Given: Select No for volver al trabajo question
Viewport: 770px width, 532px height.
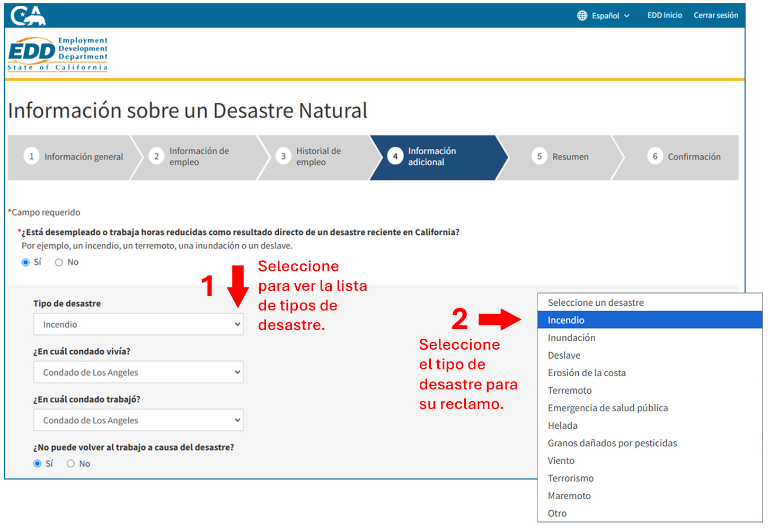Looking at the screenshot, I should pos(70,463).
